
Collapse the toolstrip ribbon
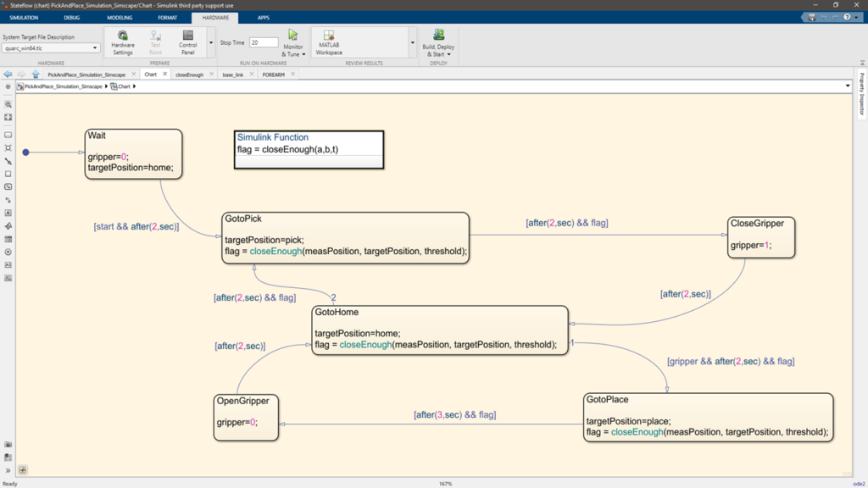(x=861, y=62)
